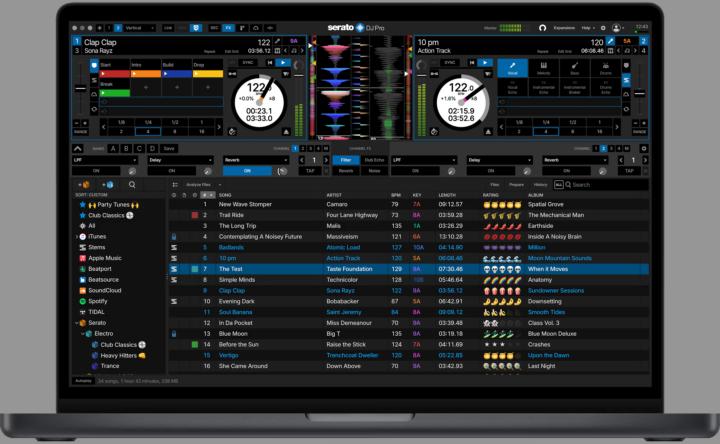Add a new crate icon in library
This screenshot has height=444, width=720.
point(84,185)
